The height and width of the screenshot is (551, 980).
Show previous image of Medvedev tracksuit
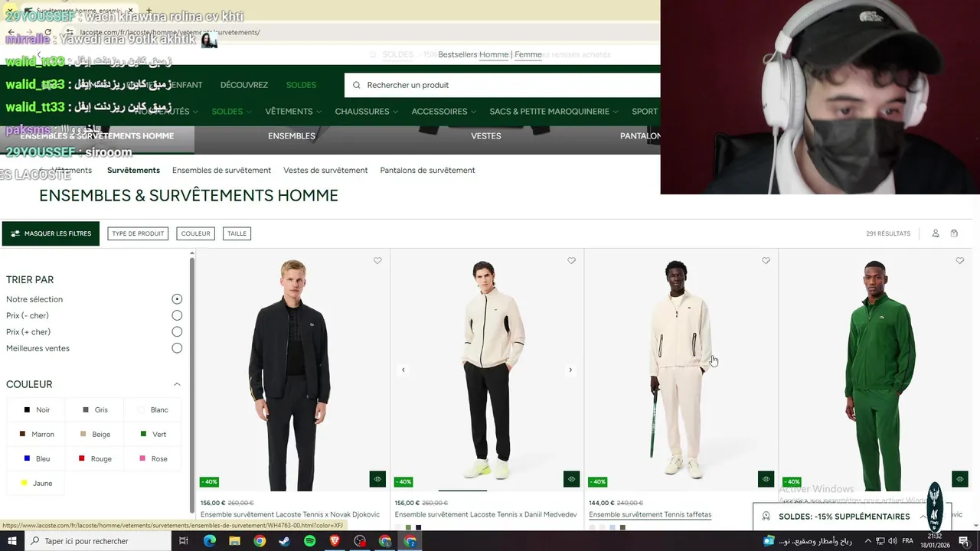[x=403, y=370]
